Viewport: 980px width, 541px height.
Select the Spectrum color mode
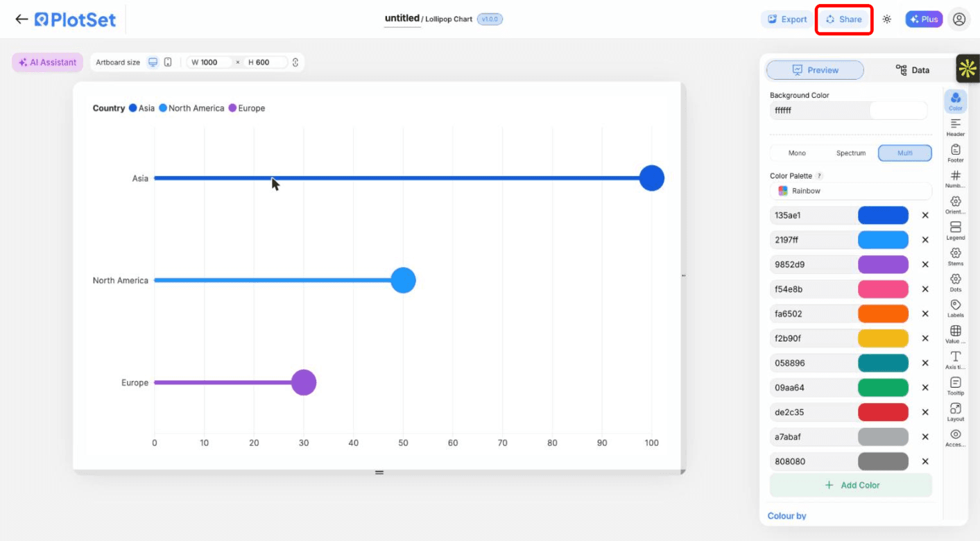(x=851, y=153)
